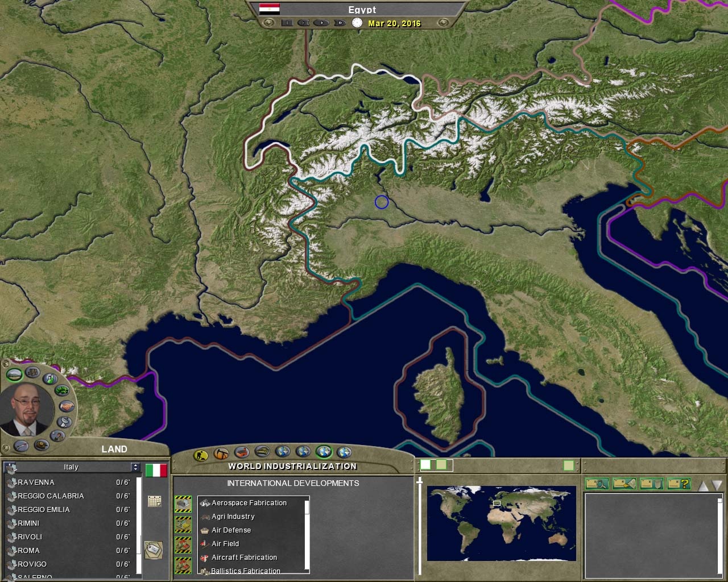
Task: Click down arrow above message panel
Action: (717, 486)
